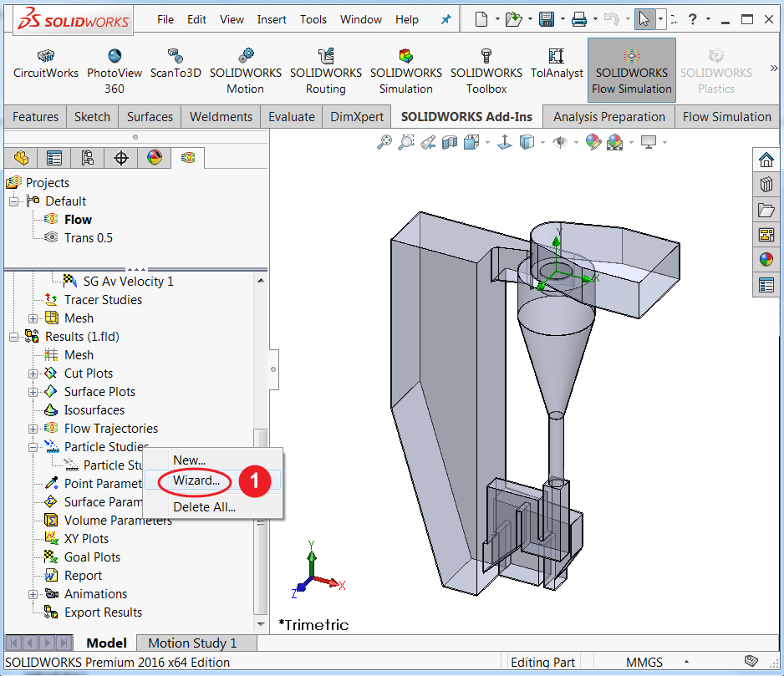Toggle SOLIDWORKS Flow Simulation add-in
The width and height of the screenshot is (784, 676).
point(632,70)
